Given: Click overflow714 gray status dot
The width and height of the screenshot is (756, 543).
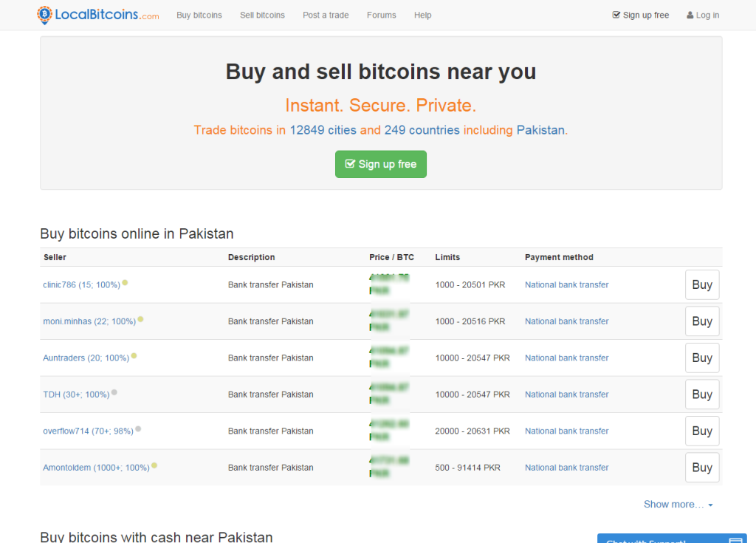Looking at the screenshot, I should (x=138, y=428).
